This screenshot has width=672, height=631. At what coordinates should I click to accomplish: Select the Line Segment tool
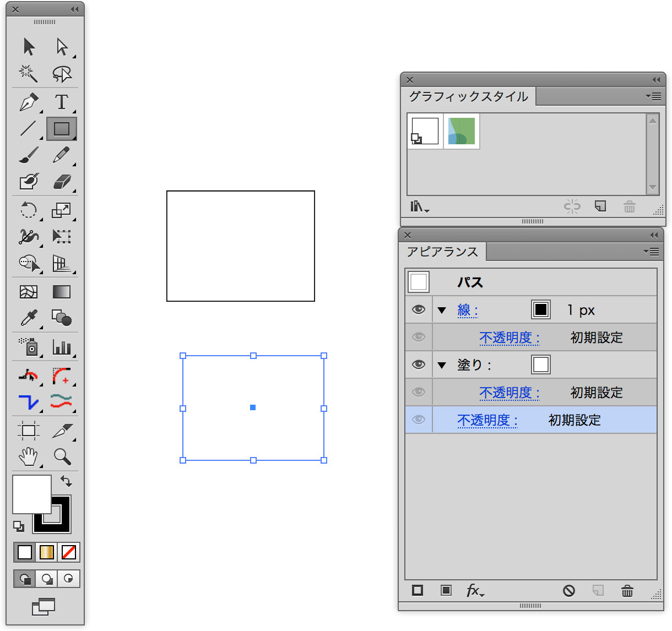(x=29, y=129)
